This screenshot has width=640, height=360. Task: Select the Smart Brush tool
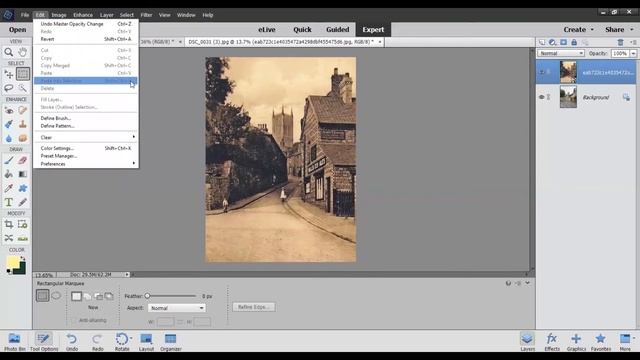[9, 124]
